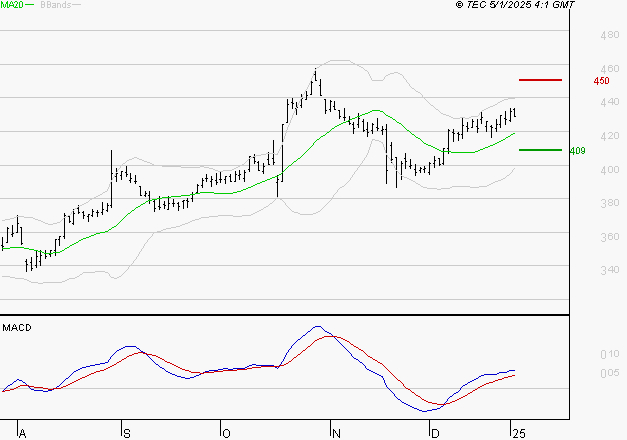Click the MACD panel title
Image resolution: width=627 pixels, height=440 pixels.
(17, 328)
